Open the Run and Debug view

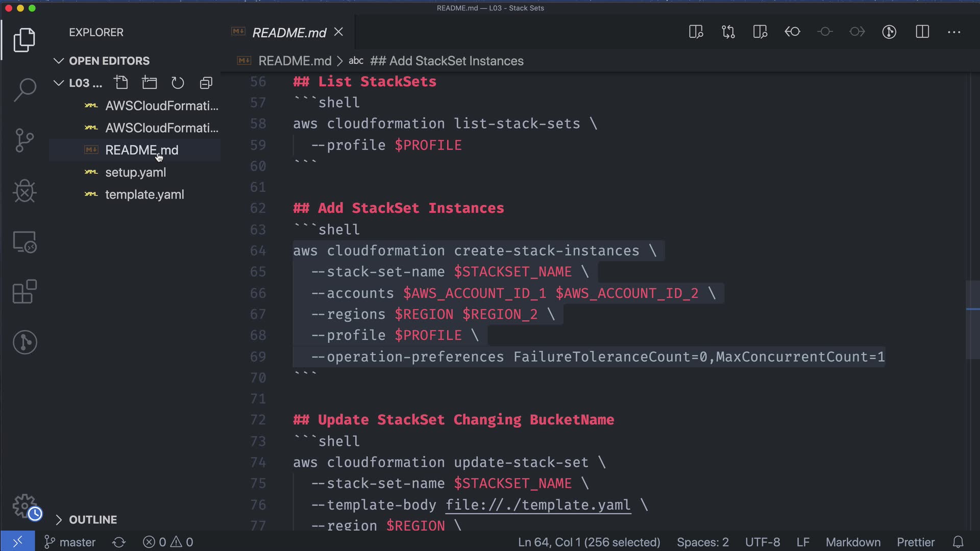(24, 191)
